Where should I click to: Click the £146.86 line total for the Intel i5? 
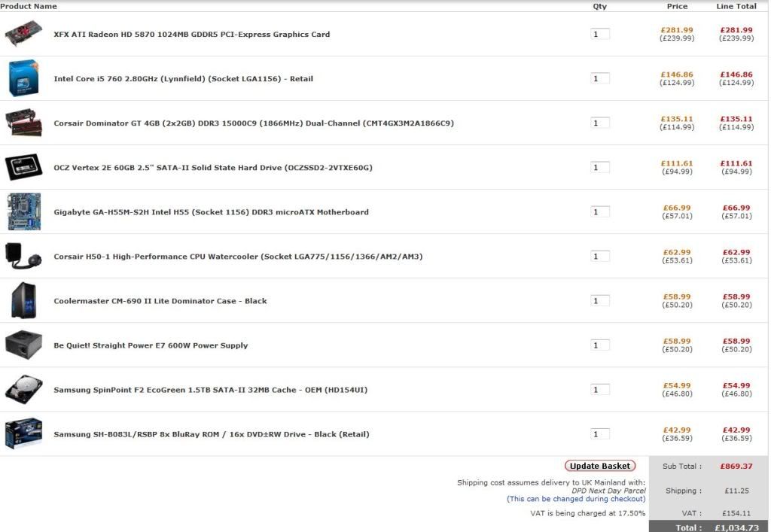click(736, 74)
